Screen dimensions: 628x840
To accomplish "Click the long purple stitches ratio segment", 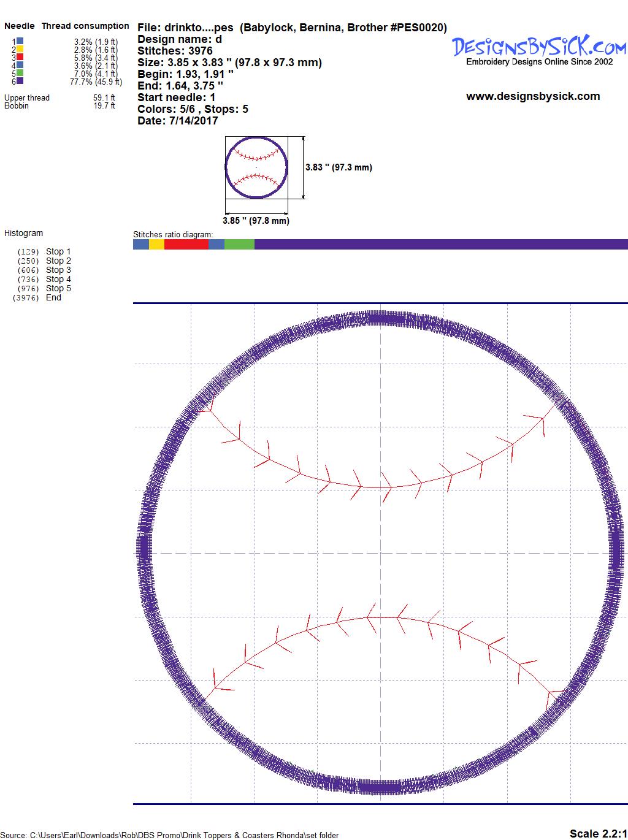I will click(440, 245).
